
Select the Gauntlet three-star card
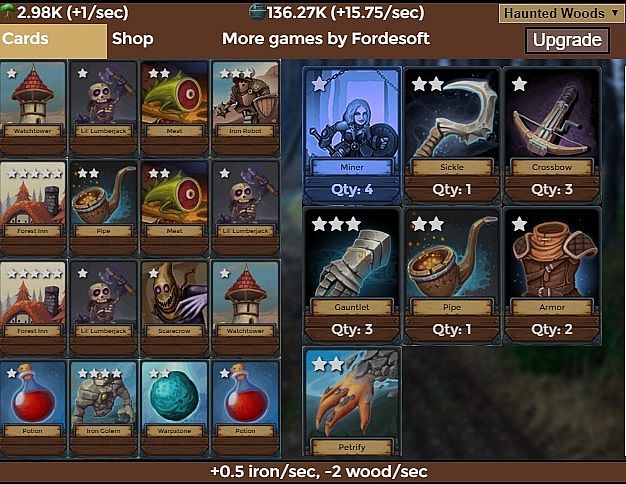(x=352, y=276)
